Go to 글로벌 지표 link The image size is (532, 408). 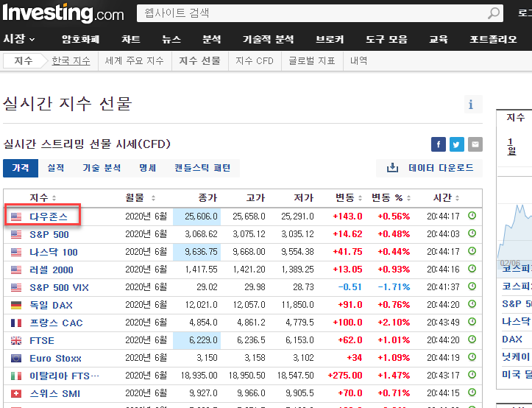(x=312, y=61)
